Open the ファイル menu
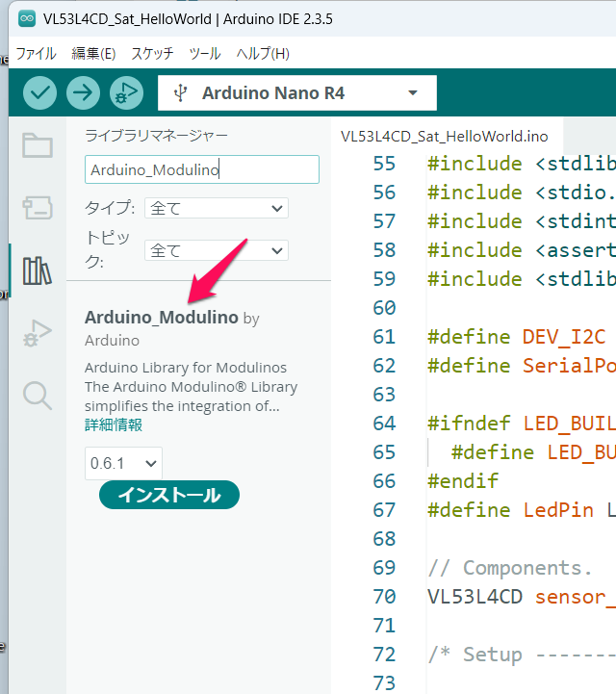Viewport: 616px width, 694px height. pos(36,53)
